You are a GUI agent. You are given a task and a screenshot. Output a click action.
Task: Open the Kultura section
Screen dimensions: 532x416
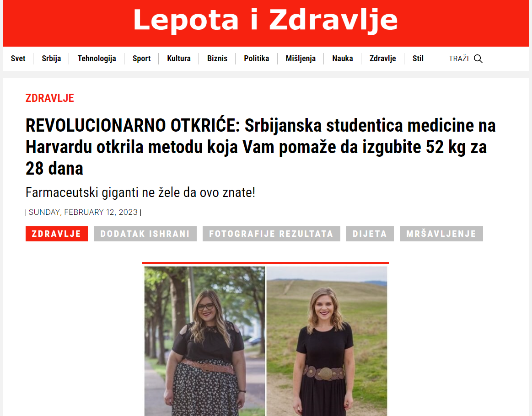point(179,59)
